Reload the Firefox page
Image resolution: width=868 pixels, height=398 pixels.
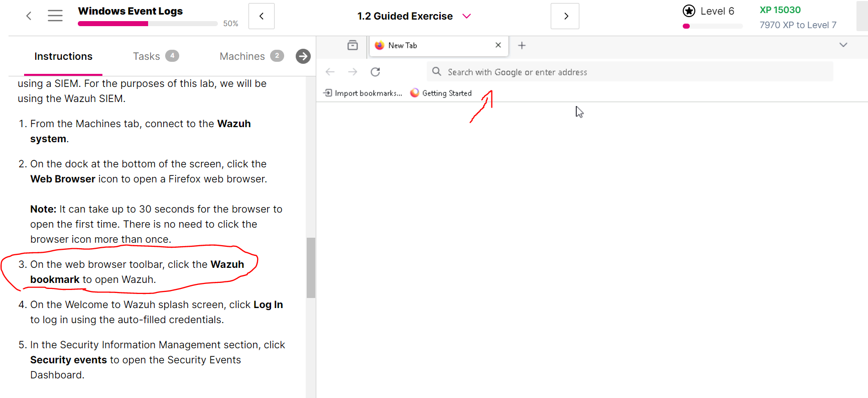point(375,72)
